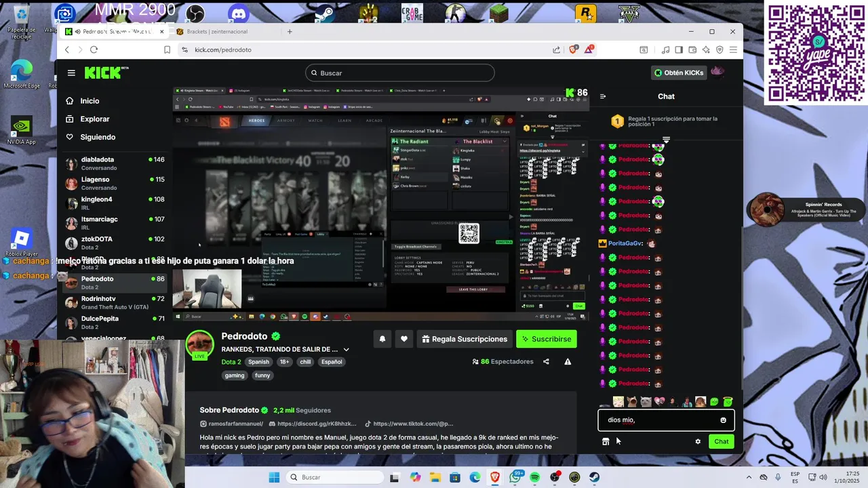Select the Spanish tag
868x488 pixels.
pyautogui.click(x=258, y=362)
